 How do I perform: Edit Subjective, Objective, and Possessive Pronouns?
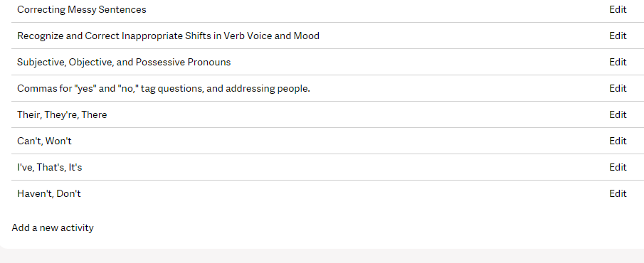coord(618,62)
